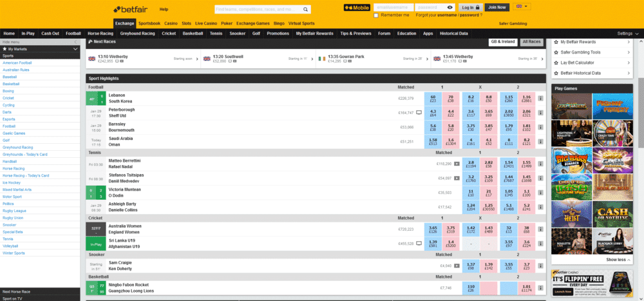Viewport: 644px width, 301px height.
Task: Open language flag dropdown
Action: point(522,6)
